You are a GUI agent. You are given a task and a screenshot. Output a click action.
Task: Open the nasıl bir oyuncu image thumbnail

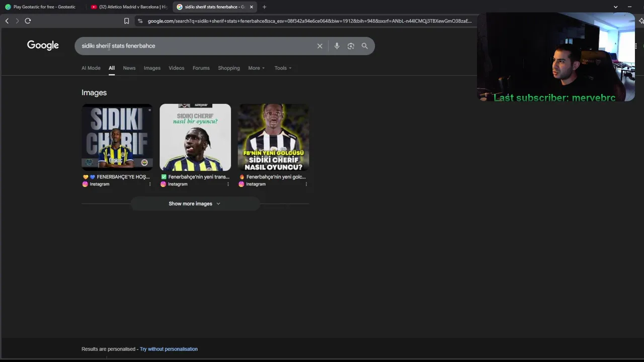195,137
